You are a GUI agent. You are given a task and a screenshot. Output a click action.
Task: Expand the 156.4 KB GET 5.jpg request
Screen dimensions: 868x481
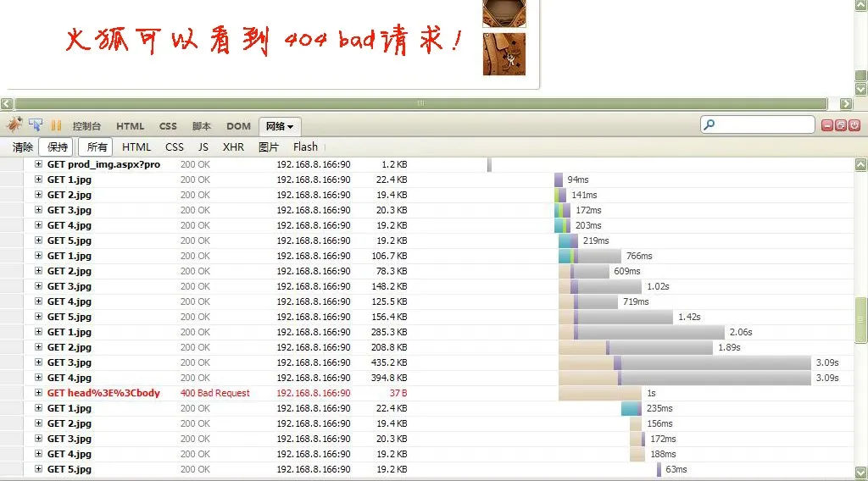click(x=38, y=316)
